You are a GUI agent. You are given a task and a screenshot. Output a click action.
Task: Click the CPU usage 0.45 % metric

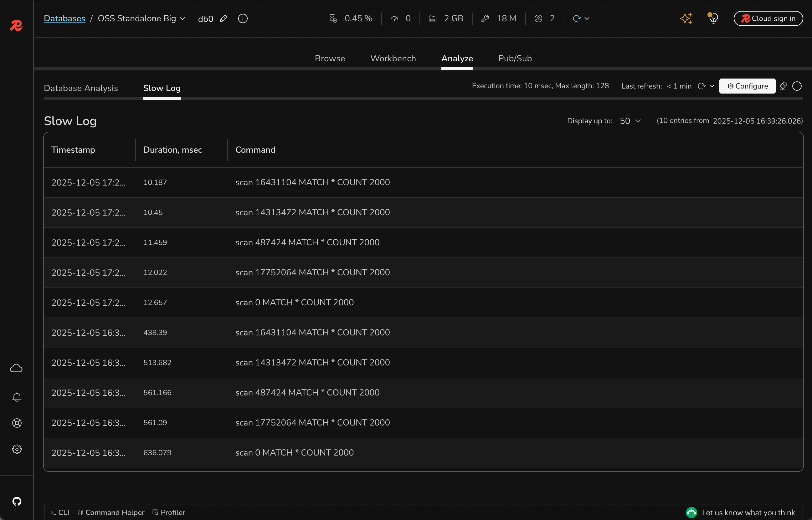point(351,18)
